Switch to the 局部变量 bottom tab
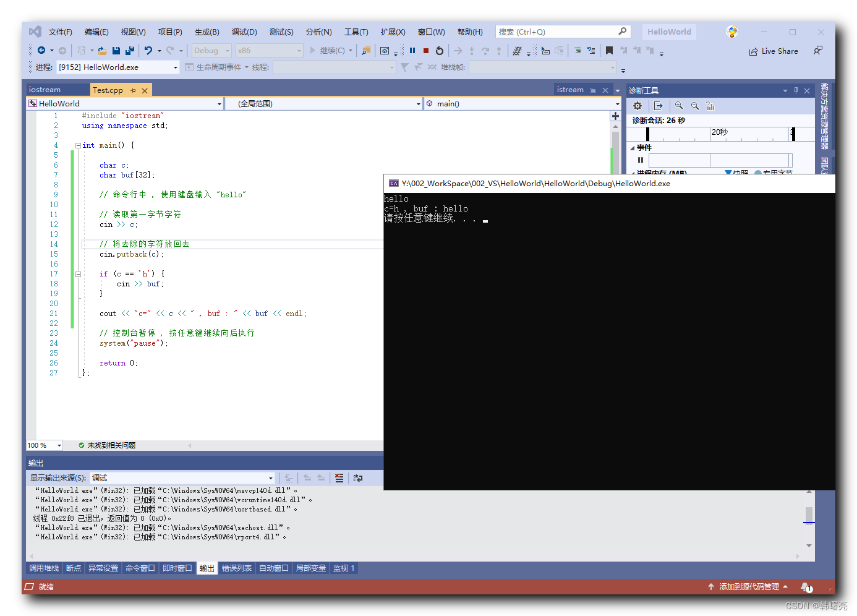Screen dimensions: 857x616 click(311, 568)
